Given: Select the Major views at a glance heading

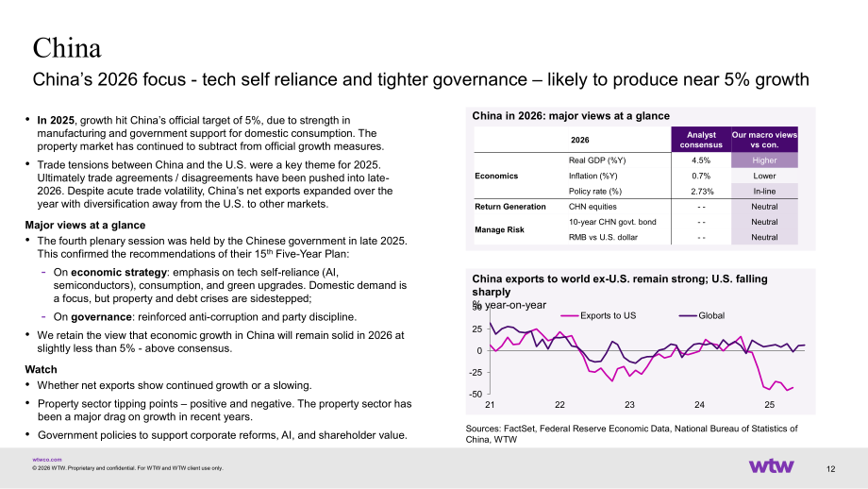Looking at the screenshot, I should coord(85,225).
